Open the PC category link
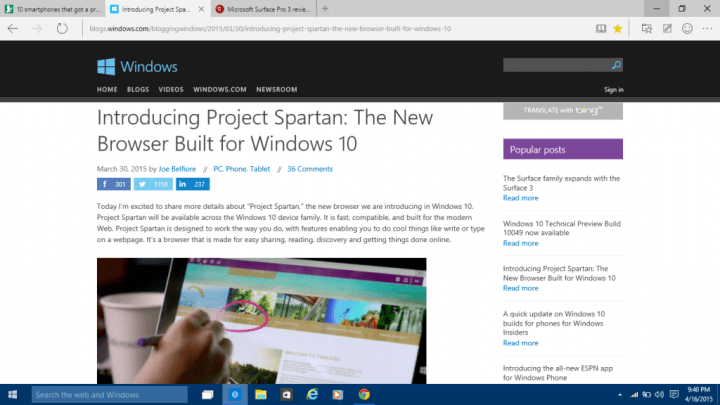 [x=218, y=169]
